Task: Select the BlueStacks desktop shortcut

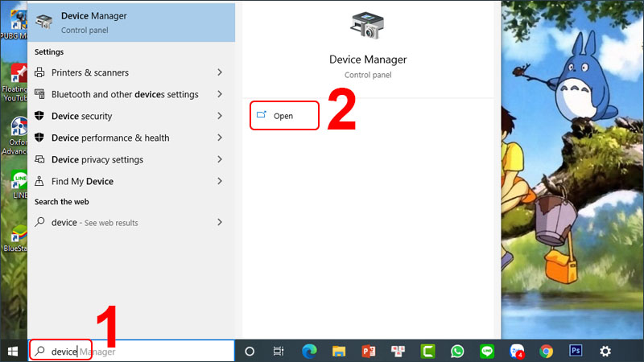Action: coord(14,238)
